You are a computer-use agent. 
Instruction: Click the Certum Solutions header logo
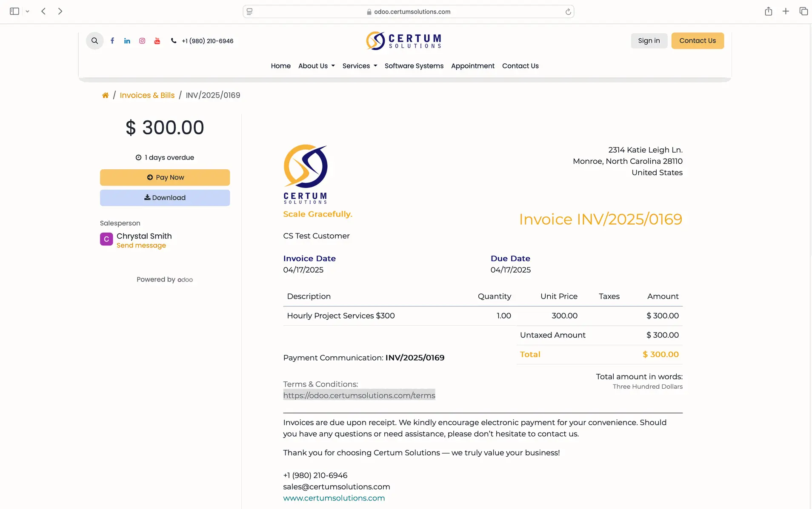pyautogui.click(x=403, y=41)
